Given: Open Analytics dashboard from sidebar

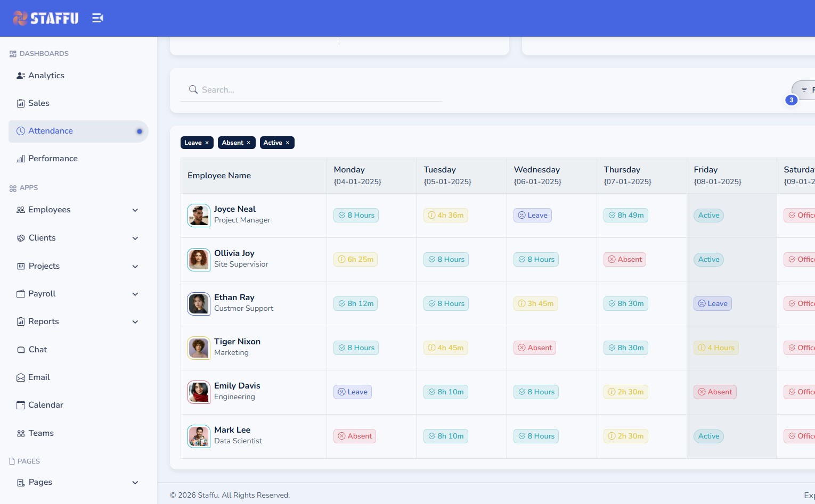Looking at the screenshot, I should click(46, 76).
